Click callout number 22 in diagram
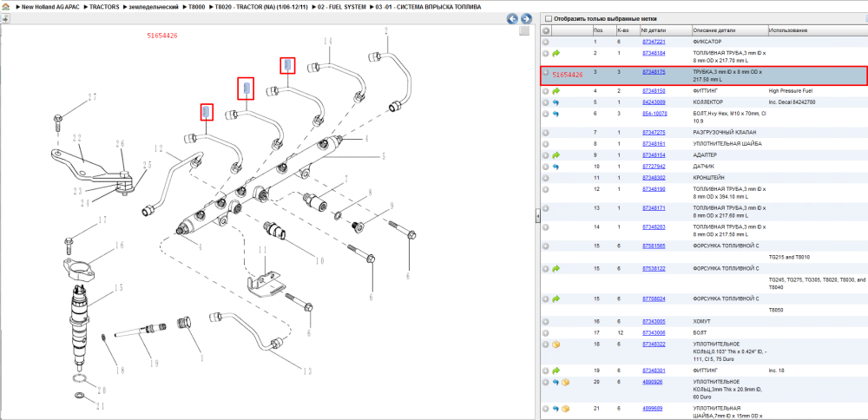The image size is (868, 420). pyautogui.click(x=76, y=138)
